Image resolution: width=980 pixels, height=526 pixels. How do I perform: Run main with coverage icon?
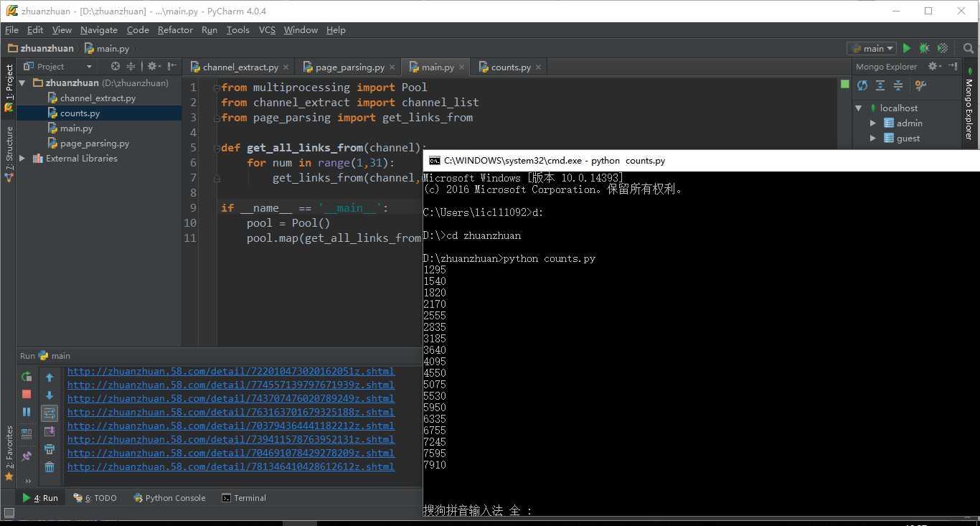[x=943, y=48]
